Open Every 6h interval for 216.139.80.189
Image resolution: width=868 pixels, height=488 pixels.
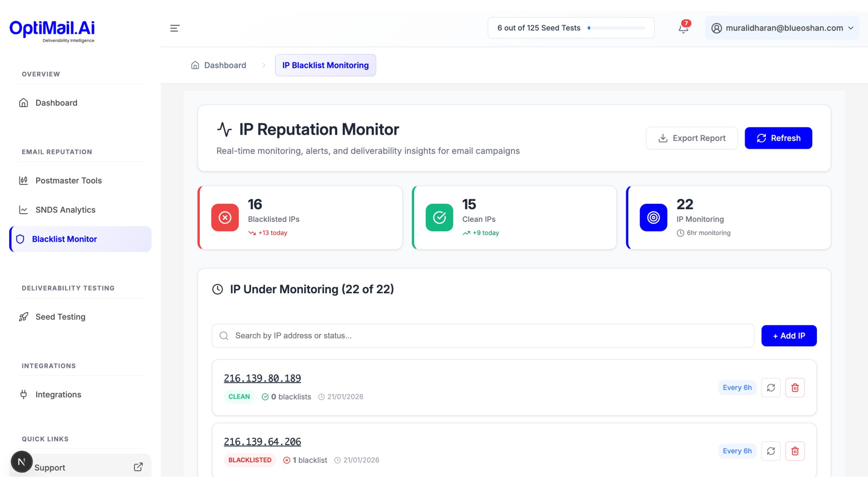click(737, 388)
